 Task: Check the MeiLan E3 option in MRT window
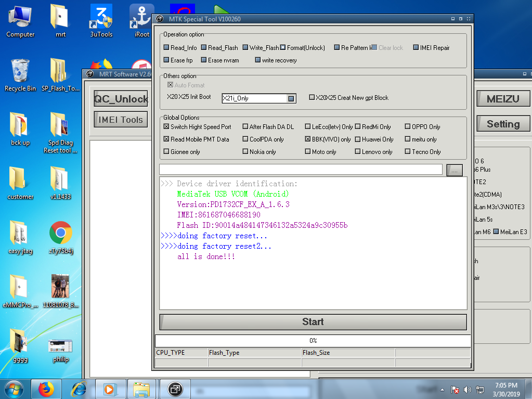[496, 231]
